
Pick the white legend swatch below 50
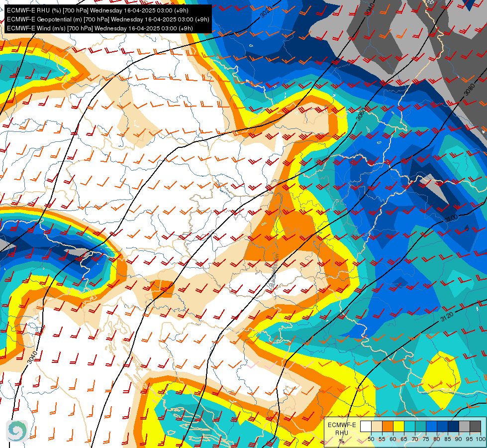point(366,426)
